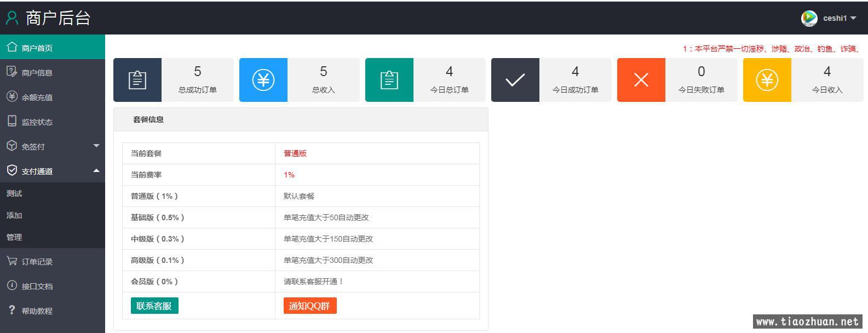Click the yellow yen icon for 今日收入
The width and height of the screenshot is (868, 333).
point(767,80)
